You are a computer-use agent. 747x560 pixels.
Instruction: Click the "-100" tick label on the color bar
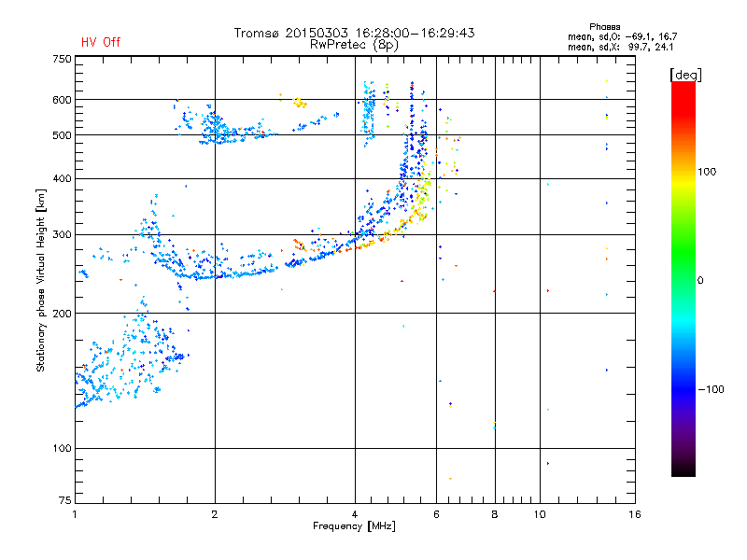coord(711,389)
